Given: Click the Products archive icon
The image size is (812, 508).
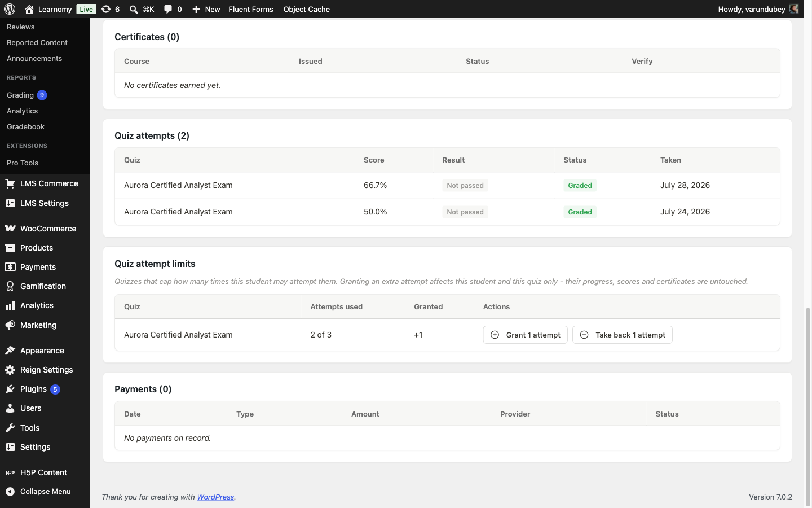Looking at the screenshot, I should (x=10, y=248).
